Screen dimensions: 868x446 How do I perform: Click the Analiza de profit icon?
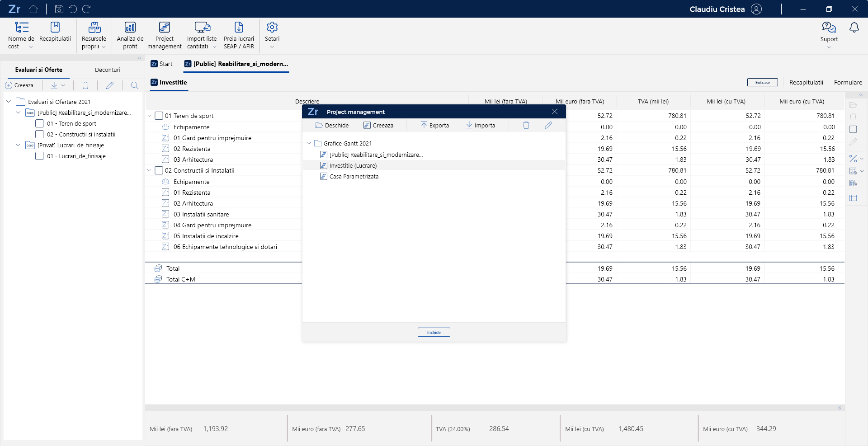130,28
